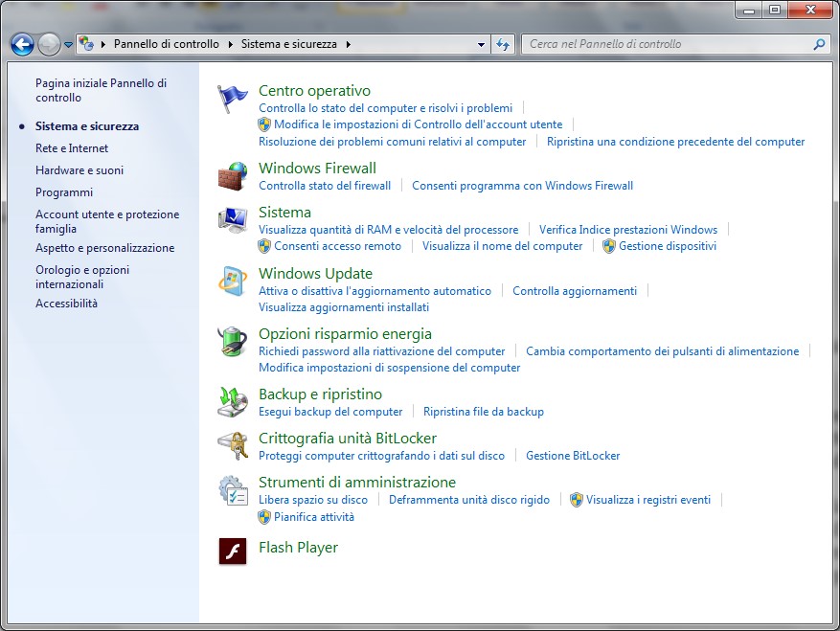Open Hardware e suoni category
Image resolution: width=840 pixels, height=631 pixels.
[x=79, y=170]
